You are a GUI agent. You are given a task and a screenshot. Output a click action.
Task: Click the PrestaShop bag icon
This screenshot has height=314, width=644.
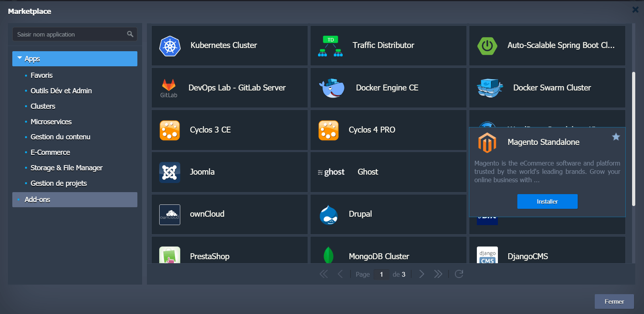pos(170,255)
